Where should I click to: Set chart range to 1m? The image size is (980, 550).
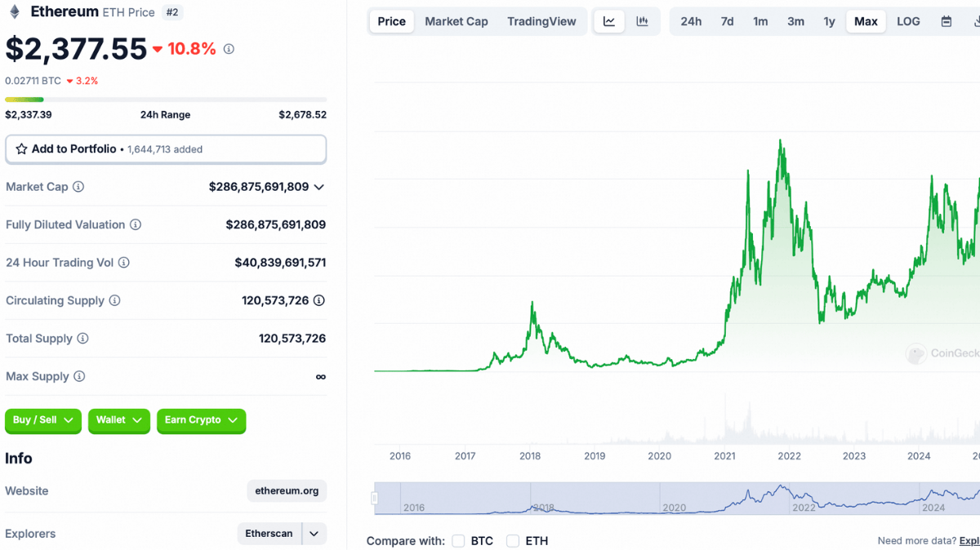coord(760,21)
